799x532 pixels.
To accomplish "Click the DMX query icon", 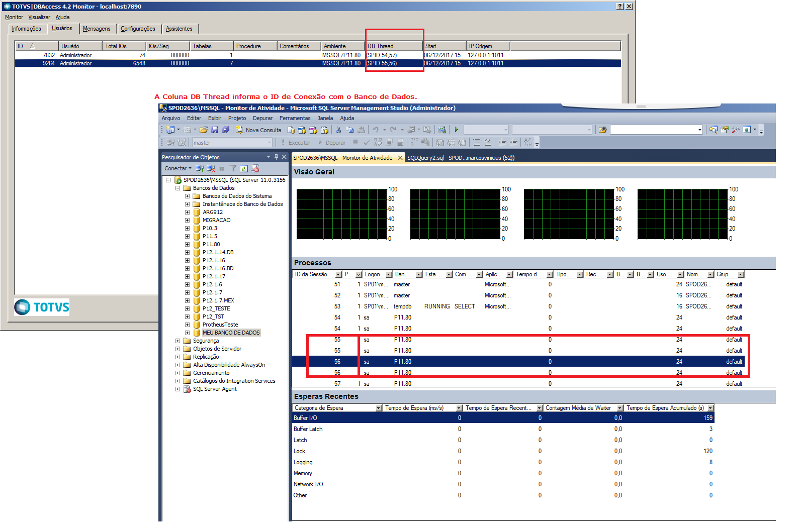I will coord(313,130).
